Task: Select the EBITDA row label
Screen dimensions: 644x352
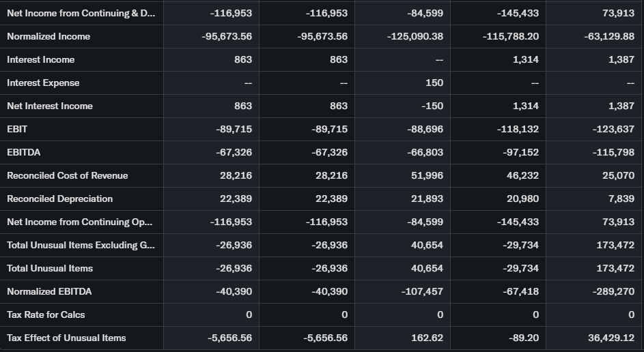Action: [x=24, y=152]
